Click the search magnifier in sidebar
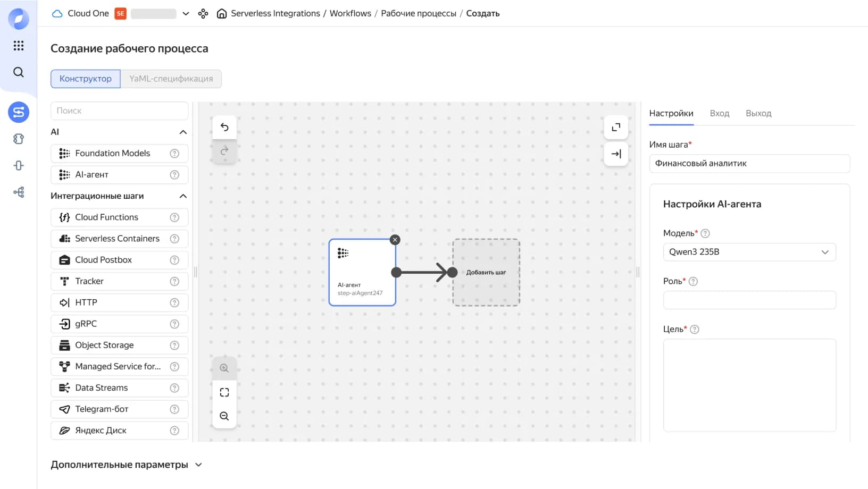Viewport: 868px width, 489px height. (x=19, y=72)
